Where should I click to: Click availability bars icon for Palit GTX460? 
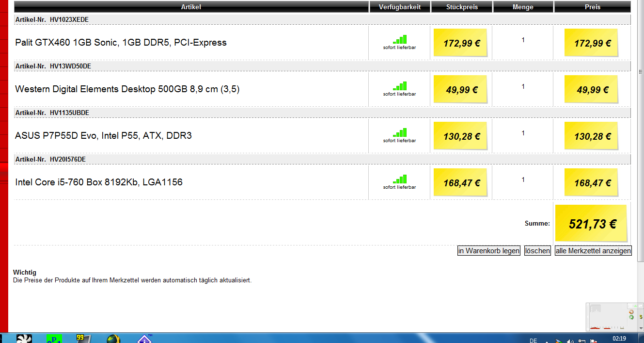pyautogui.click(x=400, y=39)
